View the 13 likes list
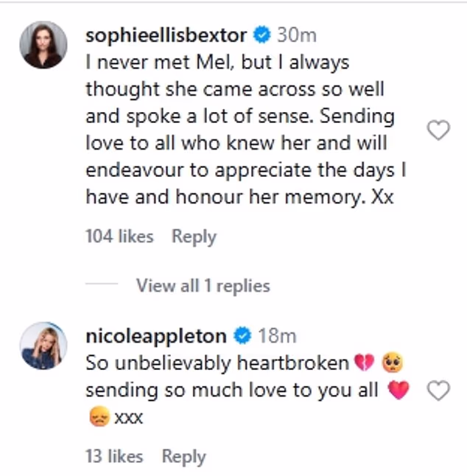This screenshot has height=476, width=467. (x=114, y=456)
